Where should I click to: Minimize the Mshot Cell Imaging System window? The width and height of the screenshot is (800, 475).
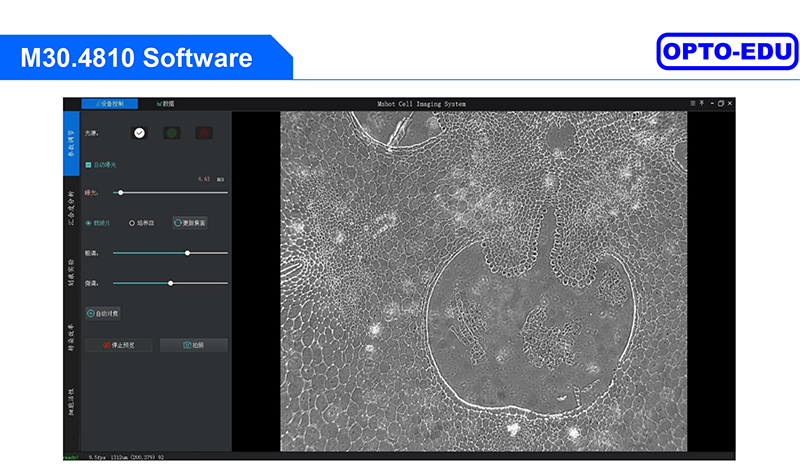pos(712,103)
